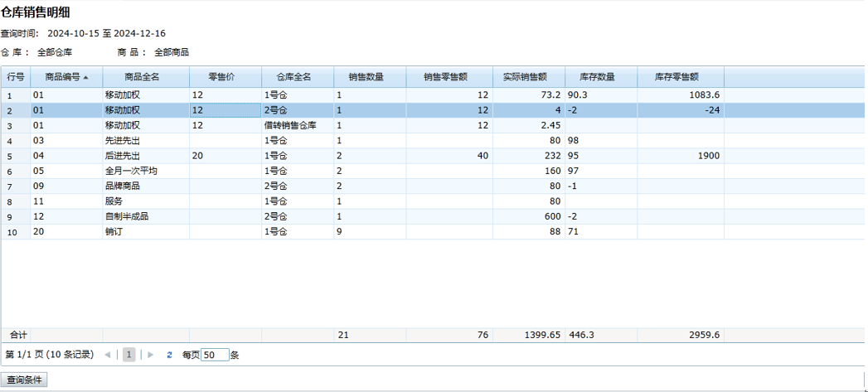868x392 pixels.
Task: Select page number 1 button
Action: [129, 355]
